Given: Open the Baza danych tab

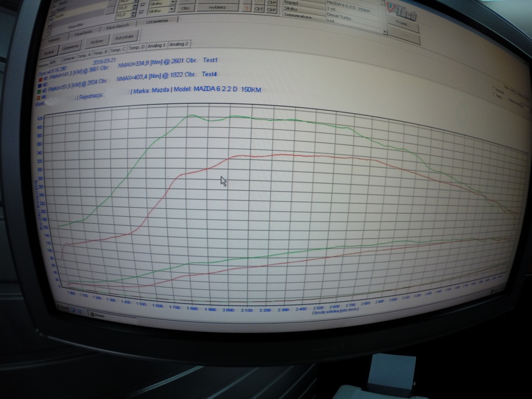Looking at the screenshot, I should point(118,25).
